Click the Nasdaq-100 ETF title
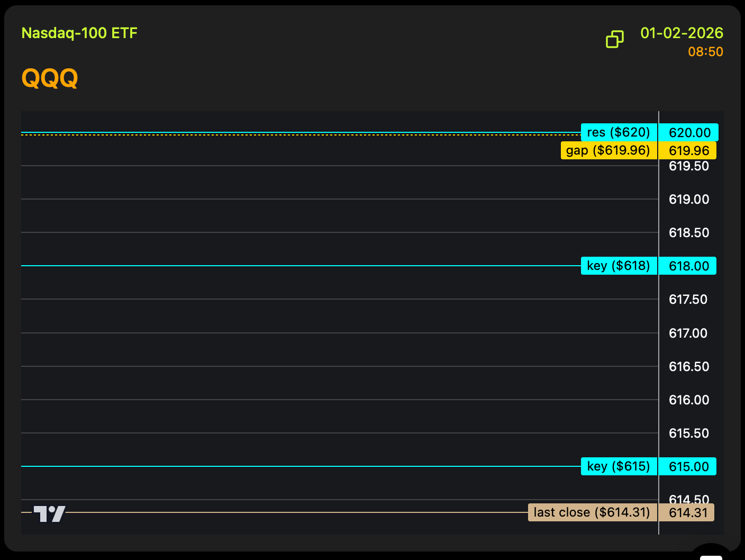This screenshot has width=745, height=560. [79, 33]
